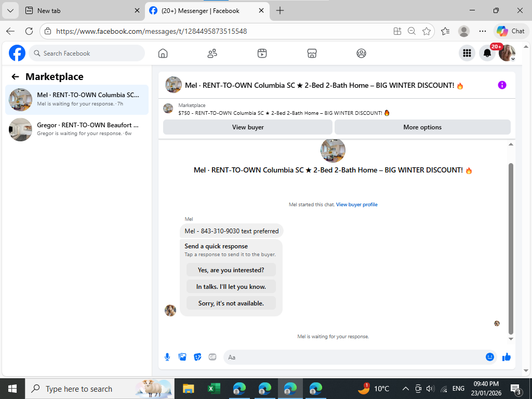This screenshot has height=399, width=532.
Task: Open Excel from taskbar
Action: [x=214, y=389]
